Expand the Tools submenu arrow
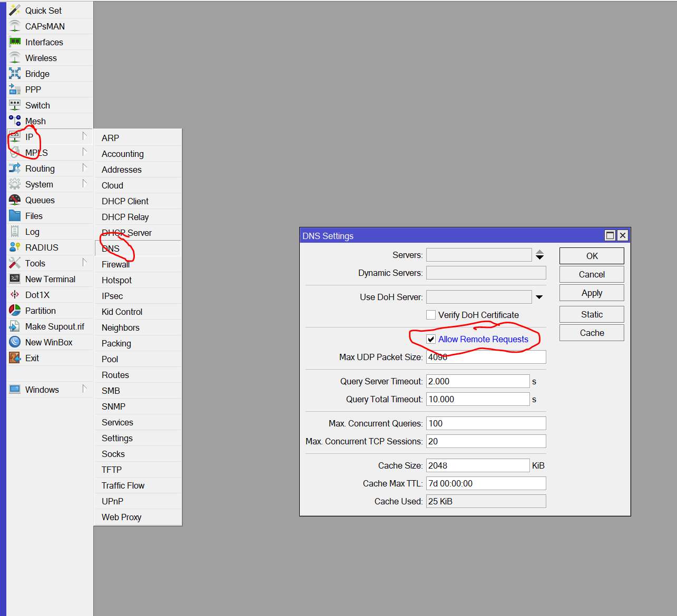The width and height of the screenshot is (677, 616). coord(84,263)
